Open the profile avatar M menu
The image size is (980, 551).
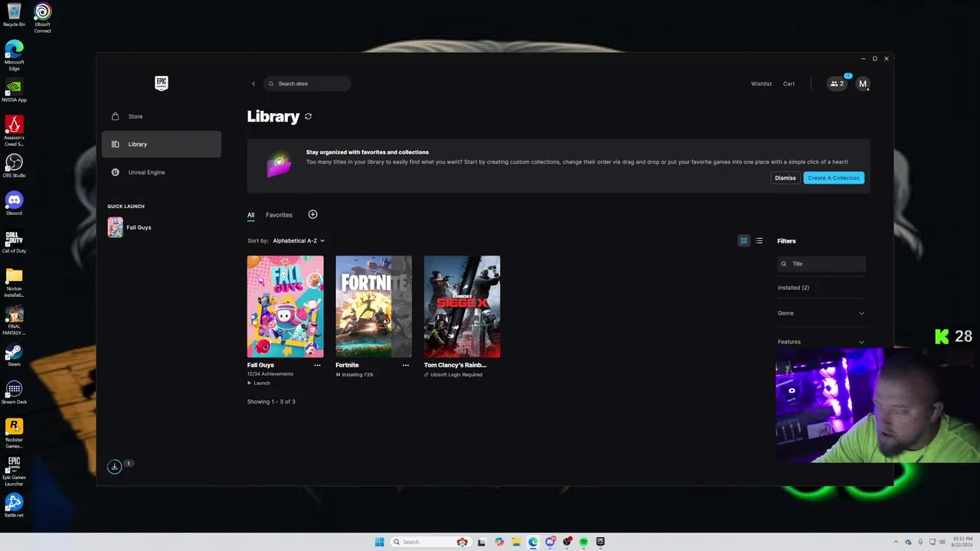[x=863, y=84]
